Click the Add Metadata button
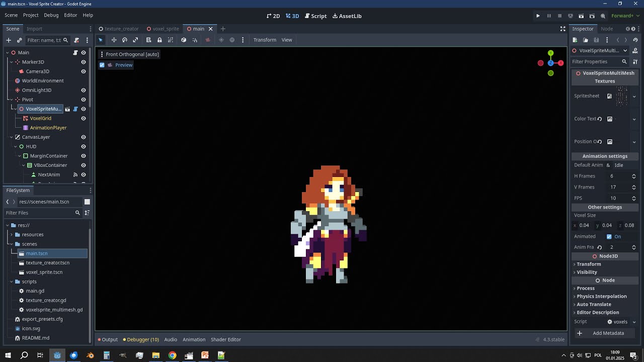This screenshot has height=362, width=644. (605, 333)
